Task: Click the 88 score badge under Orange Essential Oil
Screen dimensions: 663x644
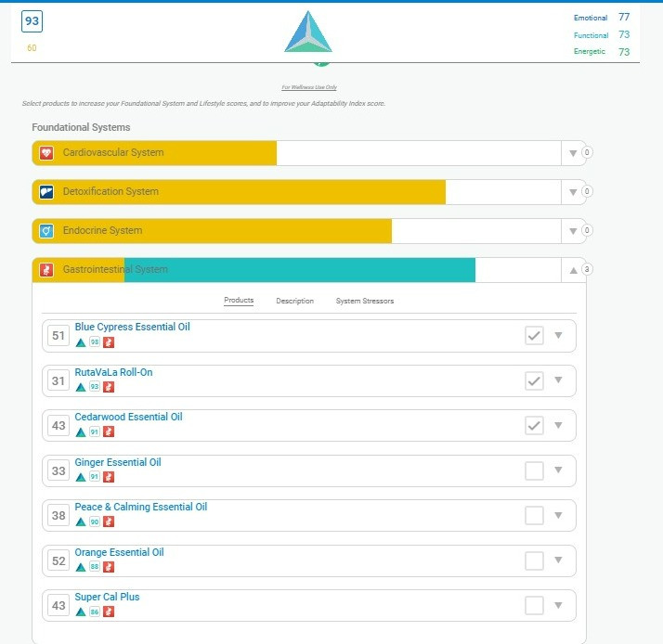Action: pyautogui.click(x=95, y=567)
